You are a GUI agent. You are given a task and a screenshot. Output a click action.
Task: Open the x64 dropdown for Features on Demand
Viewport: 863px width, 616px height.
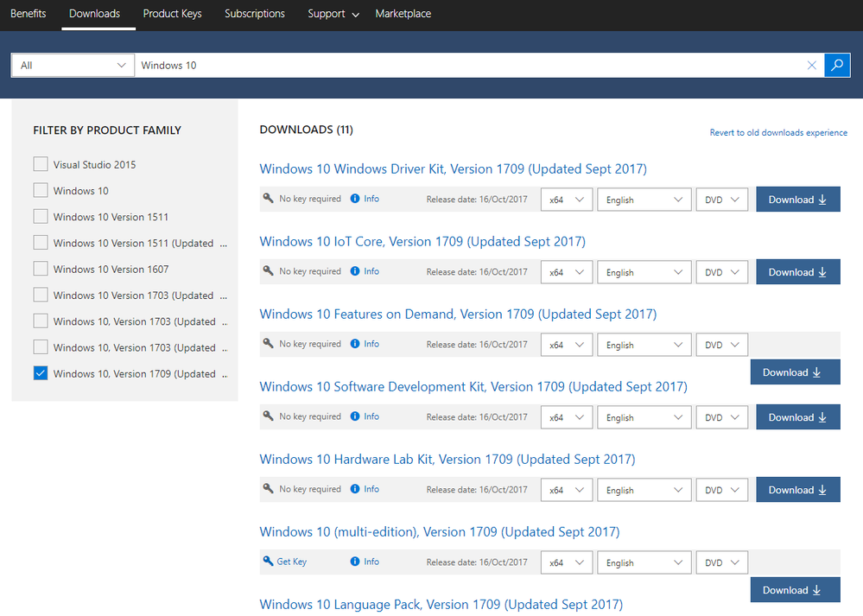[x=567, y=346]
